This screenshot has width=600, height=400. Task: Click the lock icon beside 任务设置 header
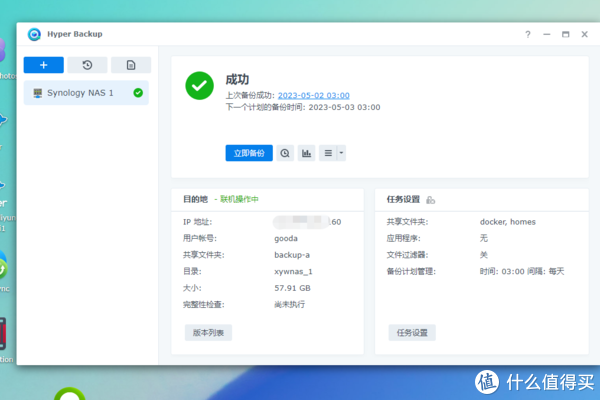tap(430, 200)
